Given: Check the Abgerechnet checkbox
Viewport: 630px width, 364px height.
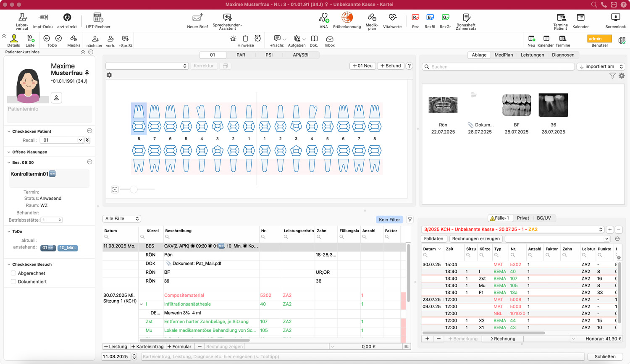Looking at the screenshot, I should [13, 273].
